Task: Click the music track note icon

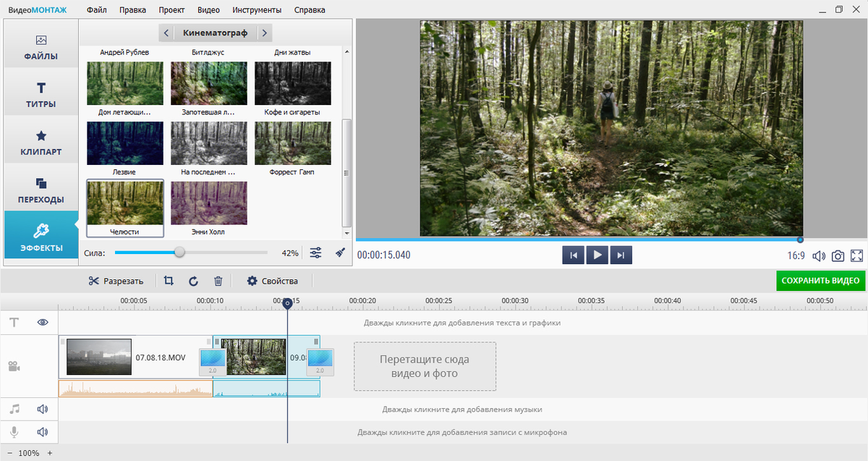Action: point(14,409)
